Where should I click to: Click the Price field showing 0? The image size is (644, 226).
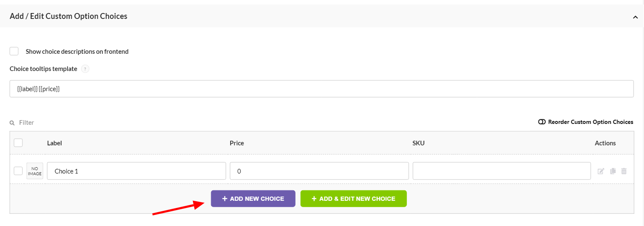[x=319, y=171]
